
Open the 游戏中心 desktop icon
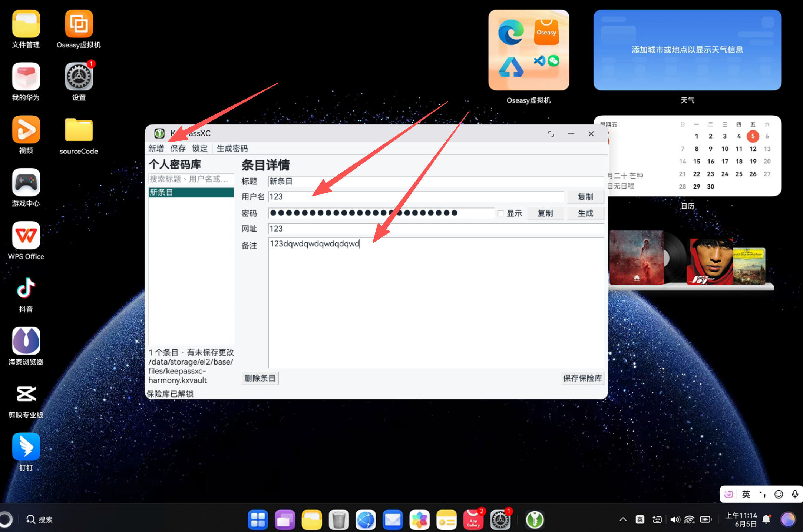26,182
